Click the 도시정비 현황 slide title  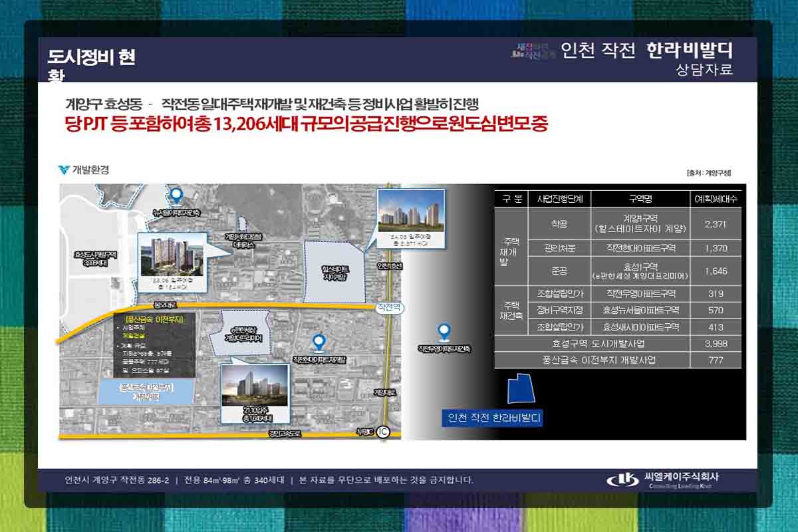[x=91, y=65]
